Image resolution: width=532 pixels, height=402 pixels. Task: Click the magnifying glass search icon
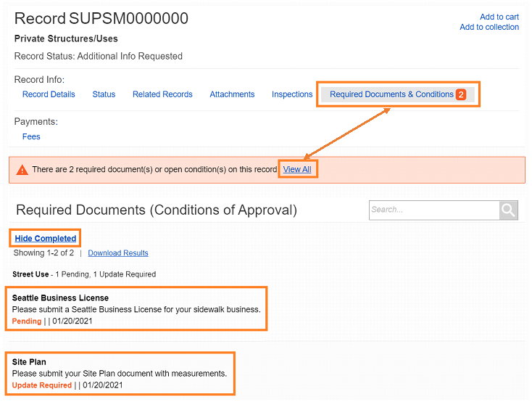click(x=509, y=210)
